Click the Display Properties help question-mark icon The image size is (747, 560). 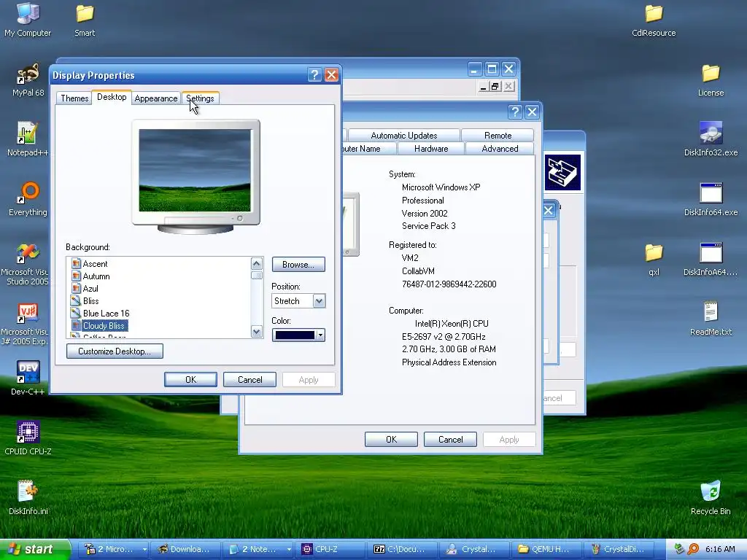[314, 75]
